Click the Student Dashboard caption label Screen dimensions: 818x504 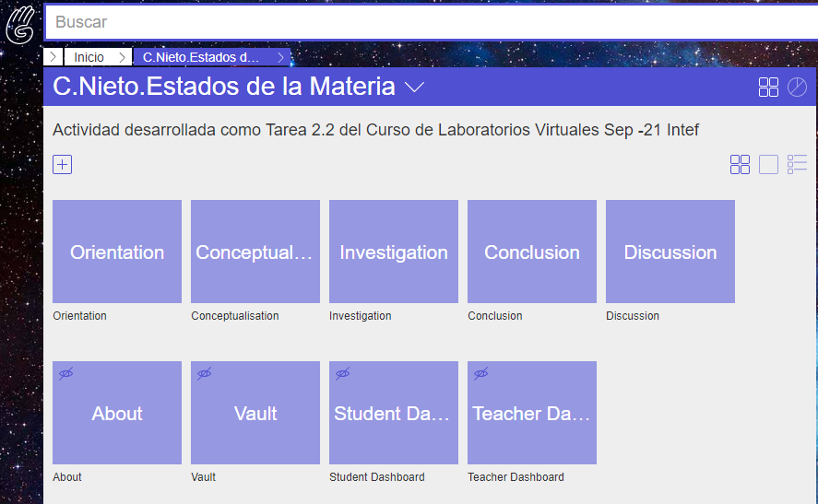(376, 477)
